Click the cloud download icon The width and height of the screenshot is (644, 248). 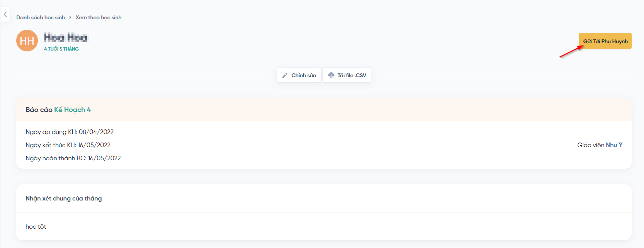[331, 75]
